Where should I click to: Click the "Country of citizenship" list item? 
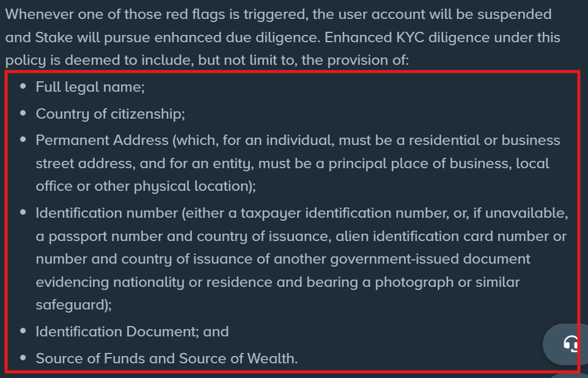110,114
